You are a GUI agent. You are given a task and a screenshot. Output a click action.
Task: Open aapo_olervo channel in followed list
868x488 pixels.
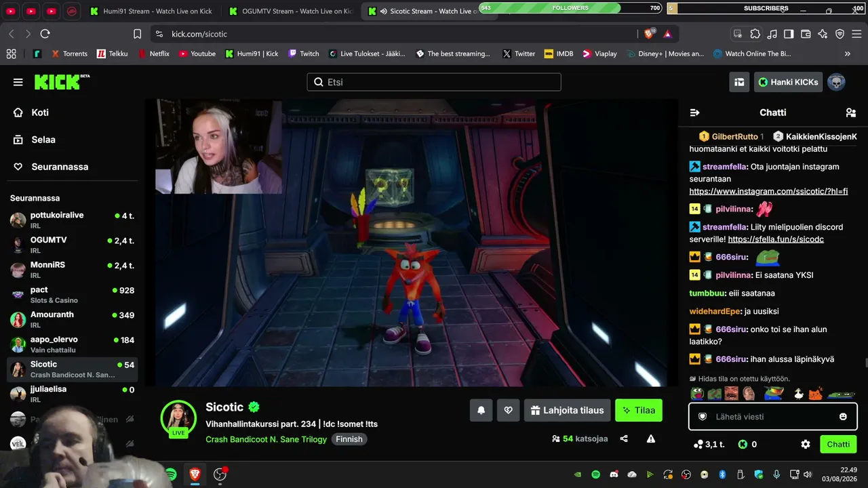point(72,344)
